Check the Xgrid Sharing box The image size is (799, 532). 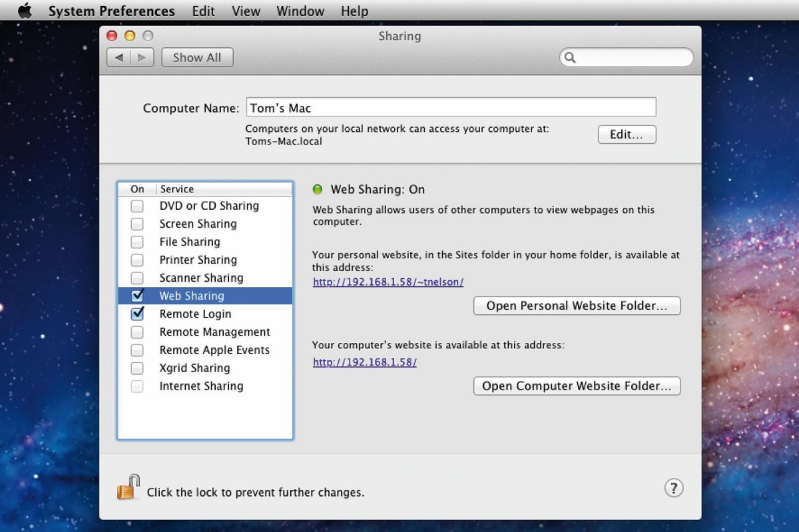tap(137, 368)
